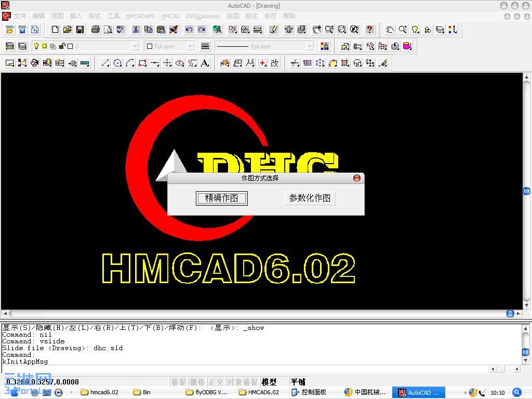Screen dimensions: 532x399
Task: Expand the color ByLayer dropdown
Action: pyautogui.click(x=191, y=46)
